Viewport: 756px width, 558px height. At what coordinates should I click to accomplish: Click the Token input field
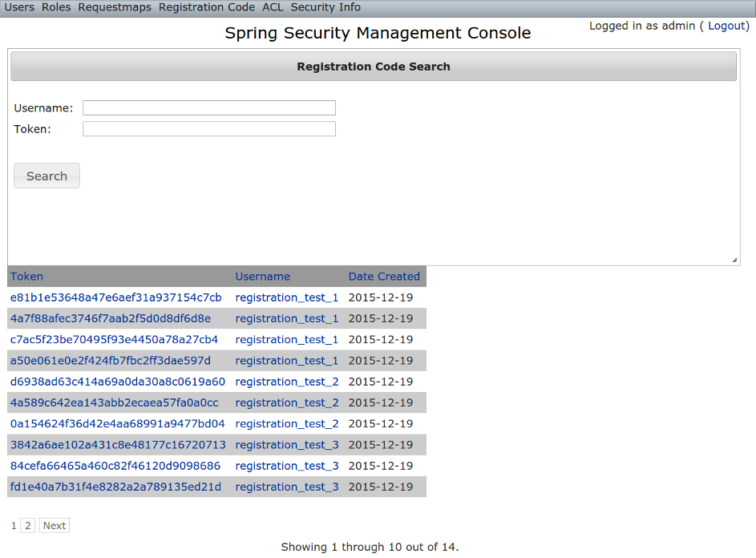tap(208, 128)
